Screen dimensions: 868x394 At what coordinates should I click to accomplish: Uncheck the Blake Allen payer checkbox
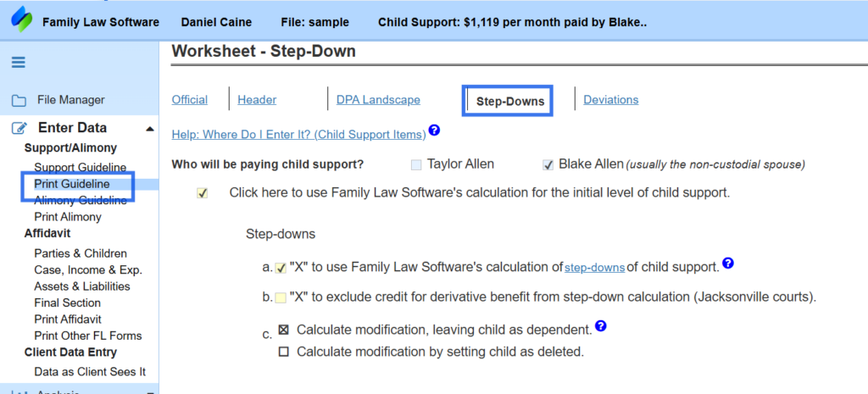(548, 164)
